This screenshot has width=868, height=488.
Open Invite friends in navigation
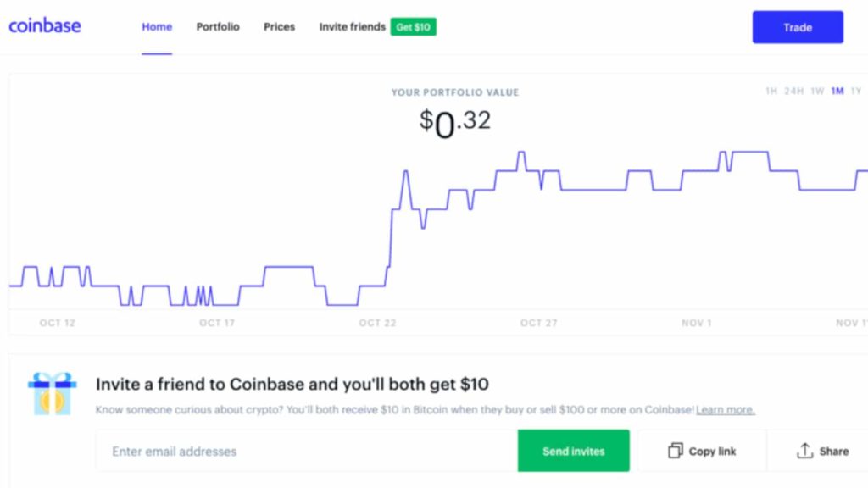[352, 26]
